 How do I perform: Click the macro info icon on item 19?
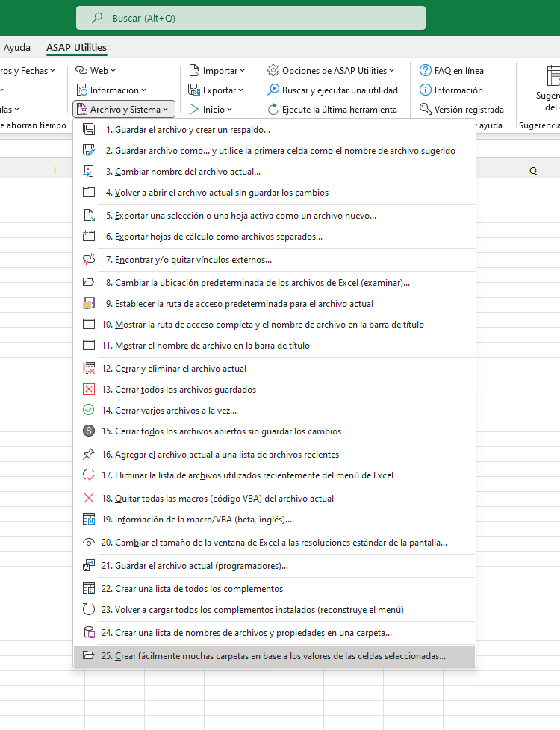tap(89, 519)
